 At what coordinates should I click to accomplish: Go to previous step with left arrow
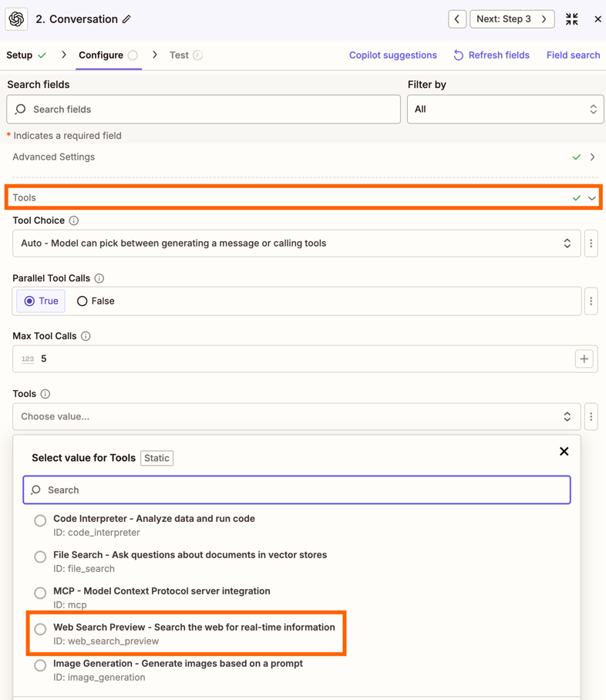(457, 19)
